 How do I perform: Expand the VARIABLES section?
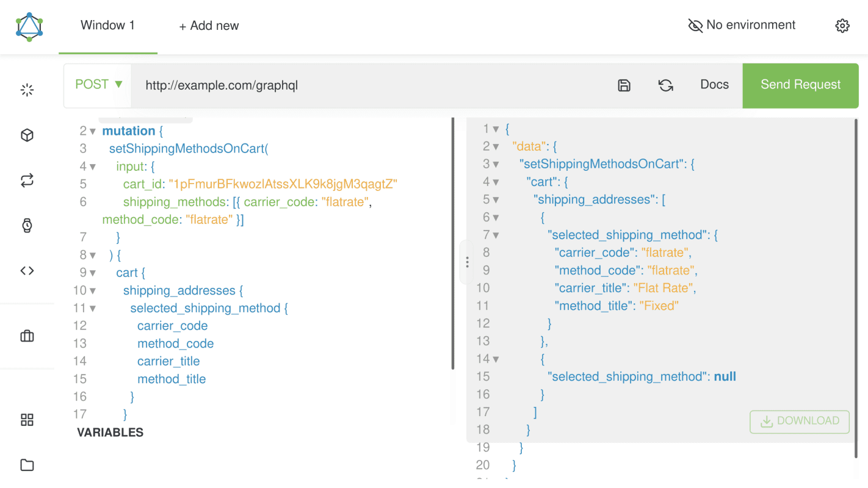click(x=110, y=432)
